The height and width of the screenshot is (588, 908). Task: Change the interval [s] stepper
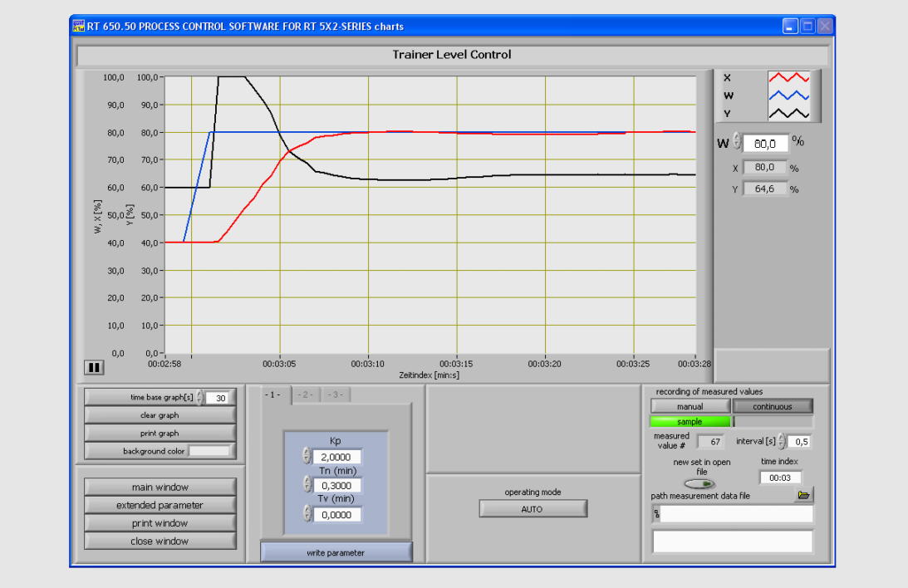coord(781,441)
